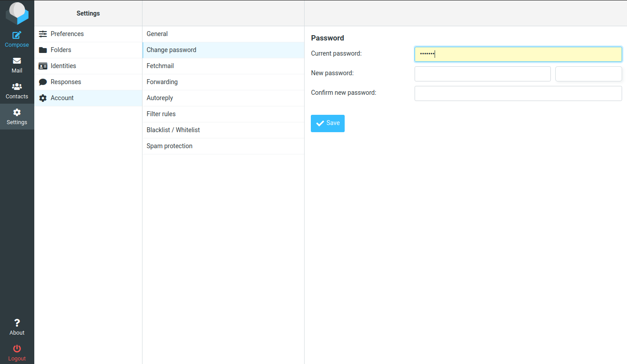Image resolution: width=627 pixels, height=364 pixels.
Task: Open Autoreply settings
Action: [160, 98]
